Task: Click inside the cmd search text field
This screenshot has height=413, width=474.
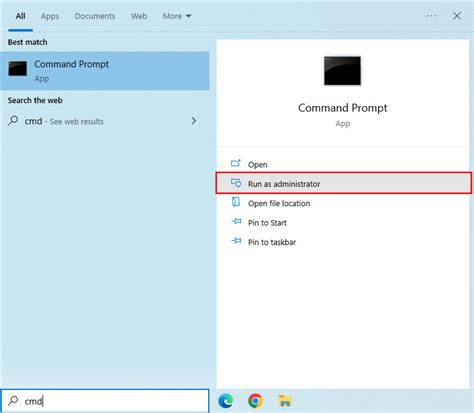Action: pyautogui.click(x=105, y=401)
